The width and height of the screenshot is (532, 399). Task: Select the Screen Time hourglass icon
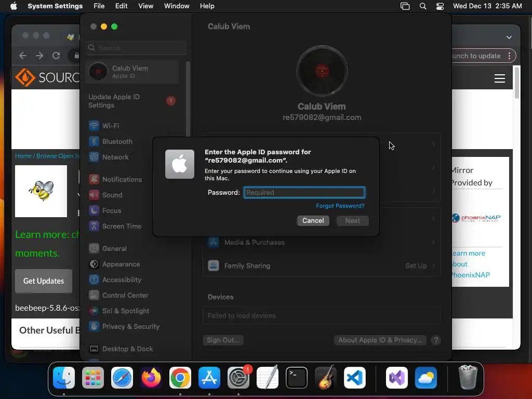[x=94, y=226]
